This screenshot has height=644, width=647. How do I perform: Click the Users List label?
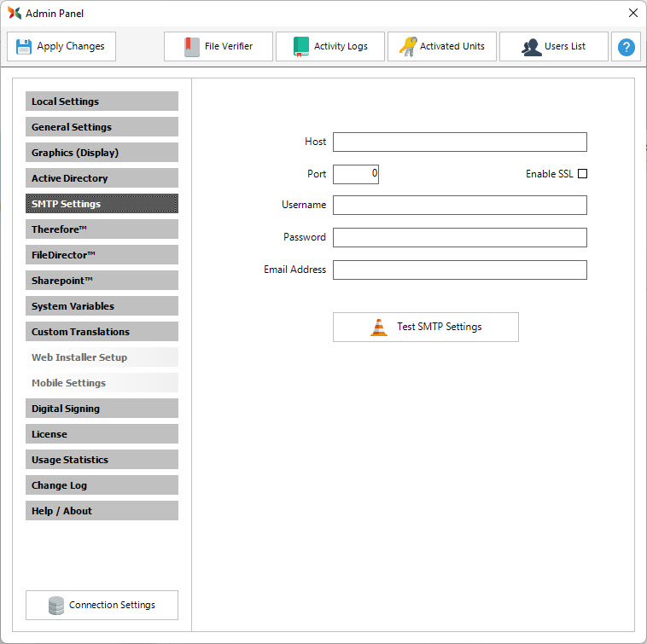point(565,46)
